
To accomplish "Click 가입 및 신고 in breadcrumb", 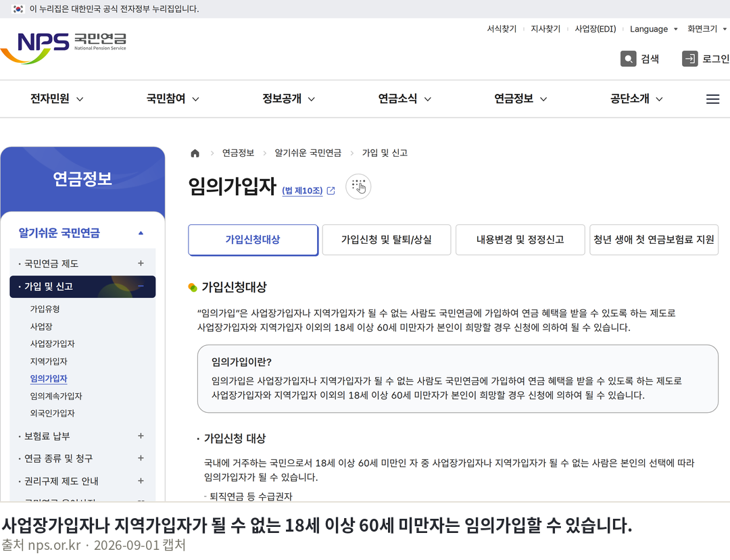I will point(385,153).
